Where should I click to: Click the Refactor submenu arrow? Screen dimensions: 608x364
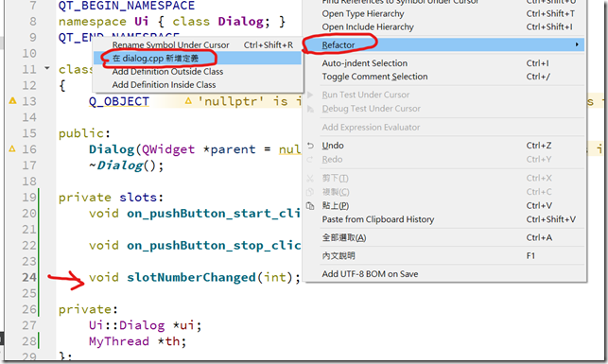click(x=577, y=44)
